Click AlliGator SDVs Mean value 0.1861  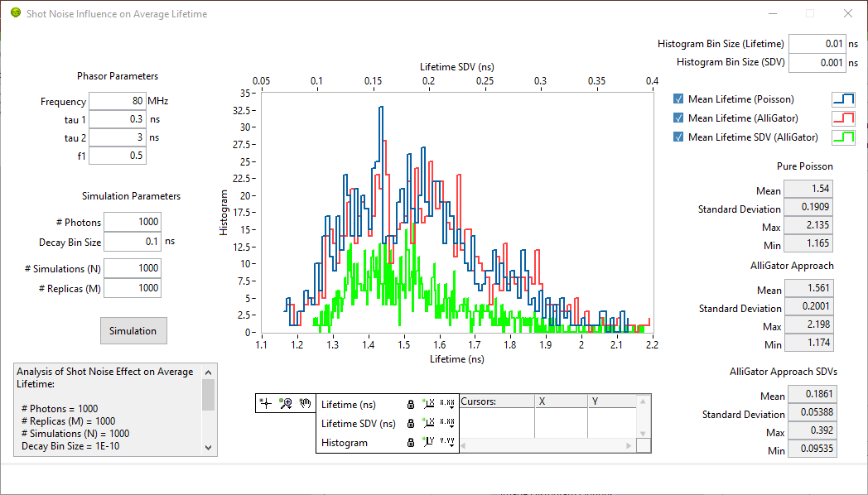tap(812, 394)
